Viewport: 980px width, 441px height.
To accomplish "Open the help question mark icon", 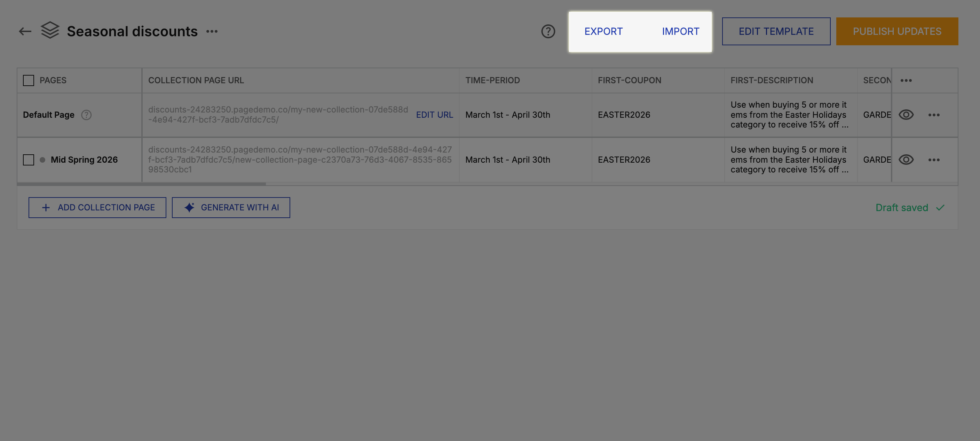I will pos(548,31).
